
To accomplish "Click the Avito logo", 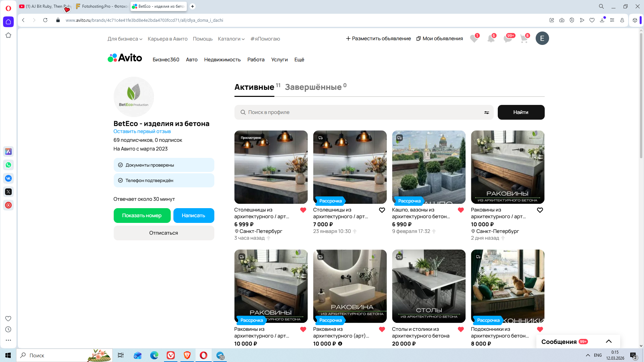I will [125, 58].
